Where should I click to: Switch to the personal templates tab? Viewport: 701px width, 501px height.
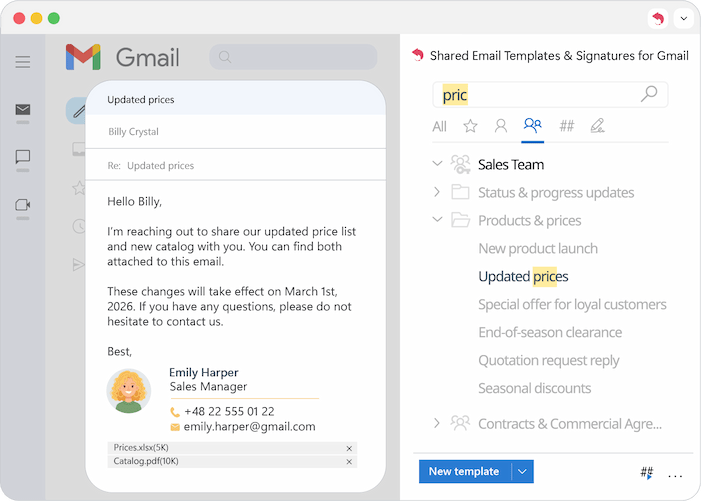click(501, 126)
